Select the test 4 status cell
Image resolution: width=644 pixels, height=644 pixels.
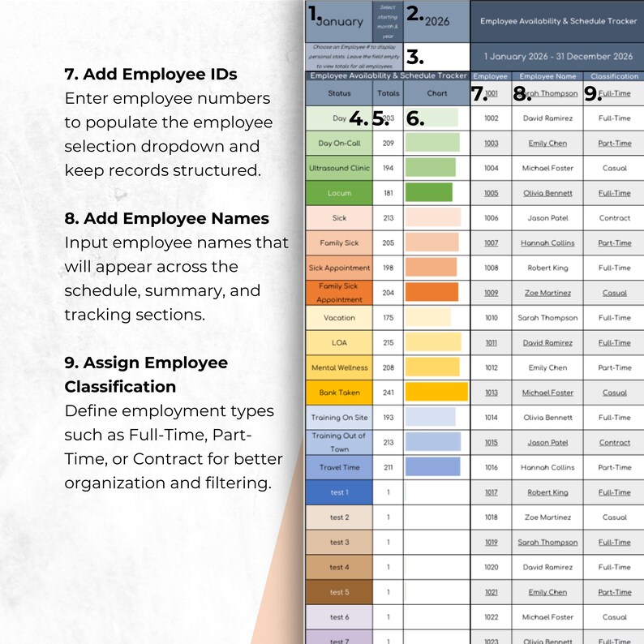pos(339,567)
